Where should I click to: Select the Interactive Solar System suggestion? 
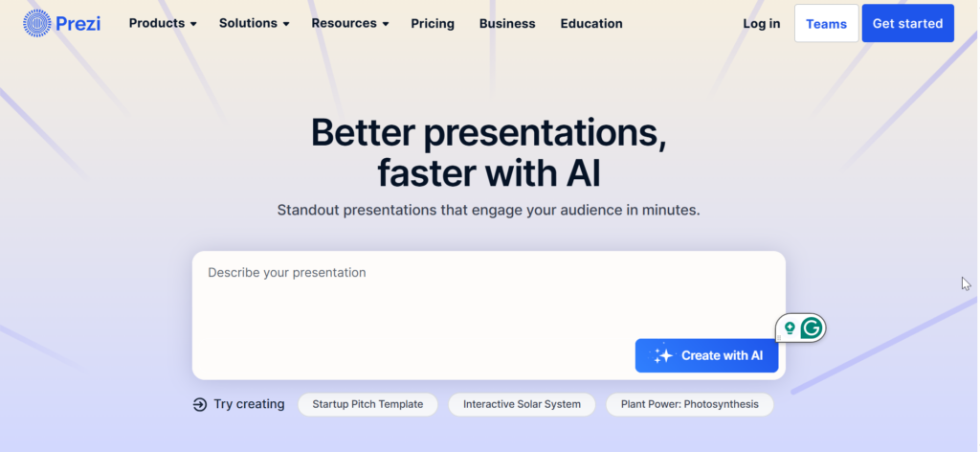tap(522, 404)
